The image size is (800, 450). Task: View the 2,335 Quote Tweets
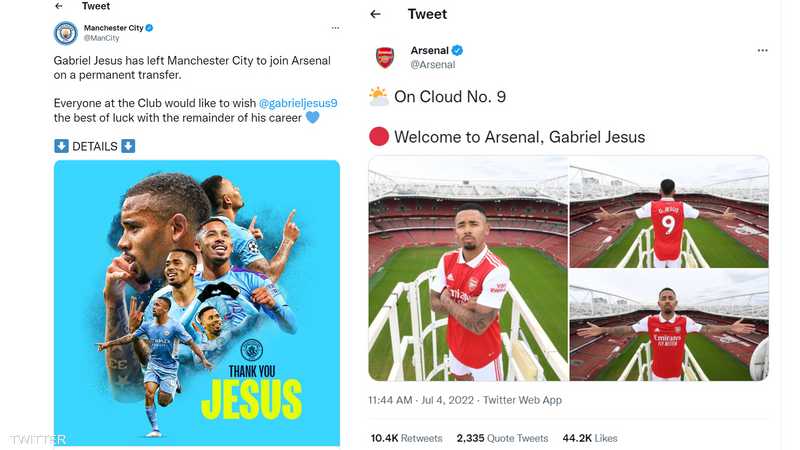pos(502,438)
